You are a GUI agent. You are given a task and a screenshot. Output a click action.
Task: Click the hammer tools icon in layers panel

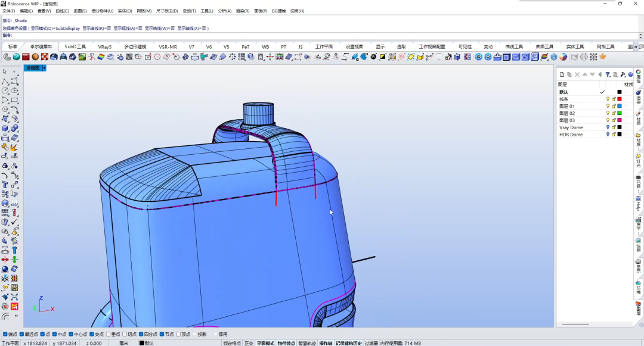pos(623,74)
